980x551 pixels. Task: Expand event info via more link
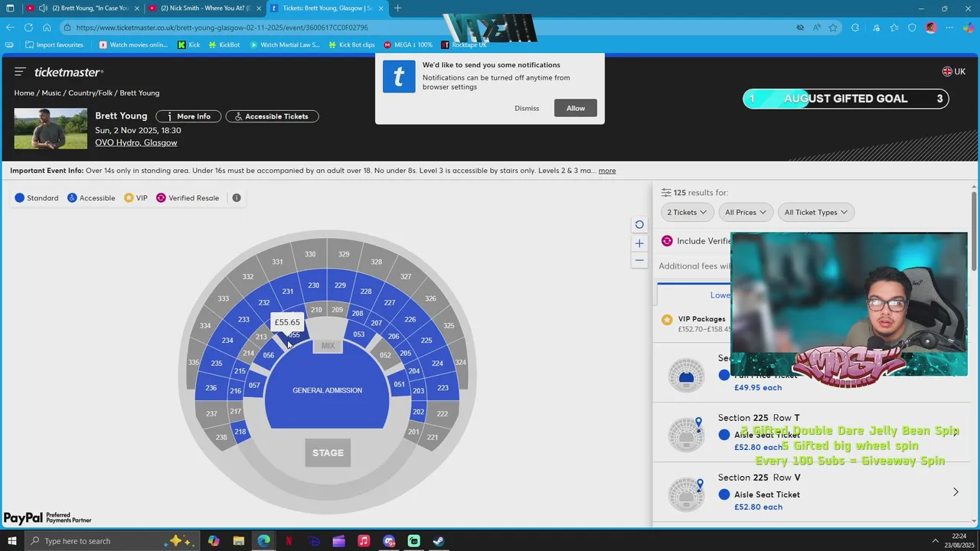[607, 171]
